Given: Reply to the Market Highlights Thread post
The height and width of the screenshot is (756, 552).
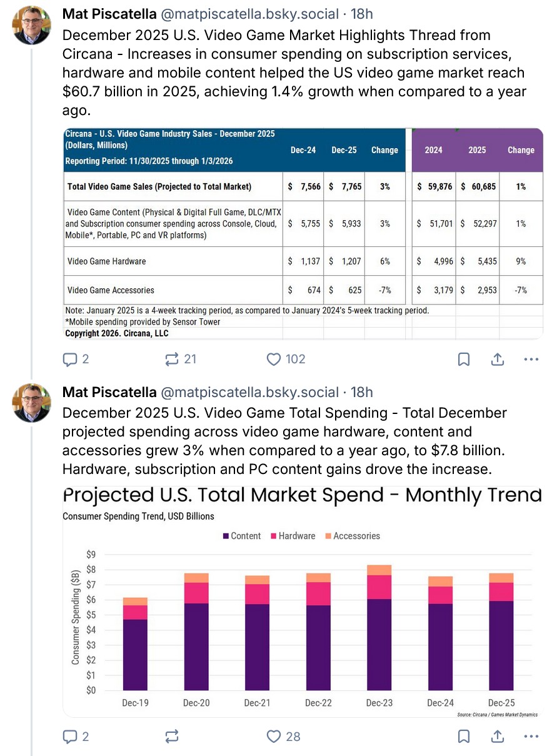Looking at the screenshot, I should tap(70, 359).
